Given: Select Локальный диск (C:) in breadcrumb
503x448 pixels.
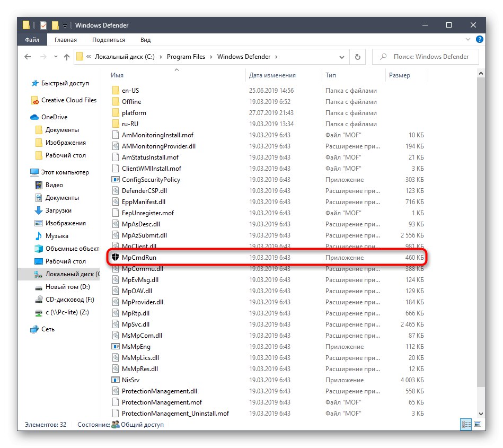Looking at the screenshot, I should click(125, 57).
